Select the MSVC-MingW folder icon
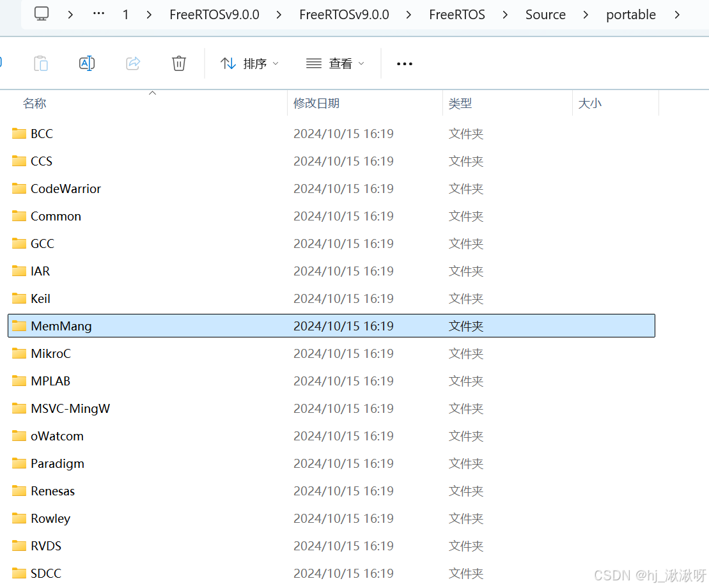The image size is (709, 588). pos(19,408)
